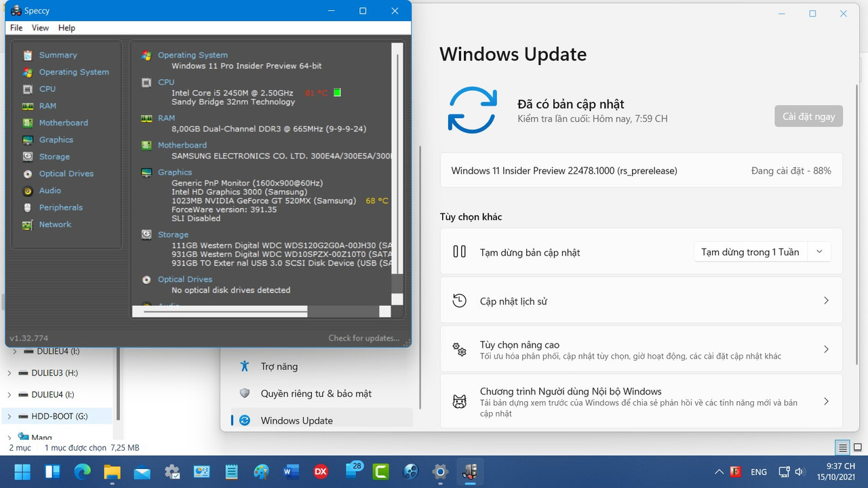
Task: Open File Explorer from the taskbar
Action: point(112,472)
